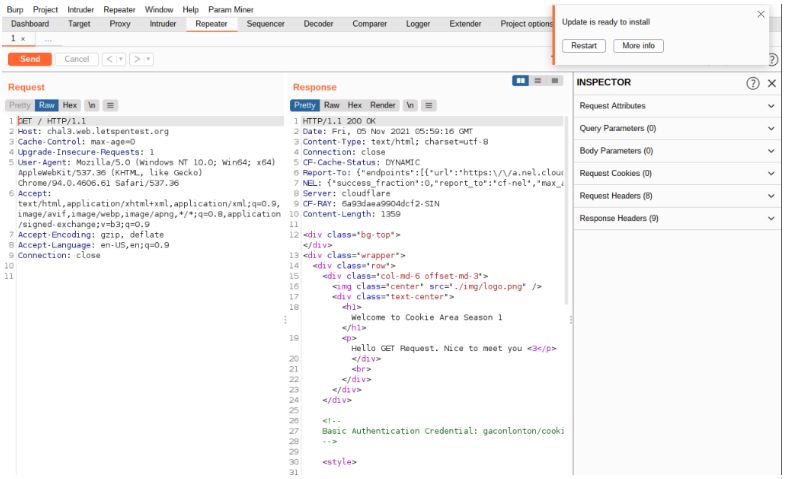Screen dimensions: 785x479
Task: Open the Response pane hamburger menu
Action: [x=429, y=105]
